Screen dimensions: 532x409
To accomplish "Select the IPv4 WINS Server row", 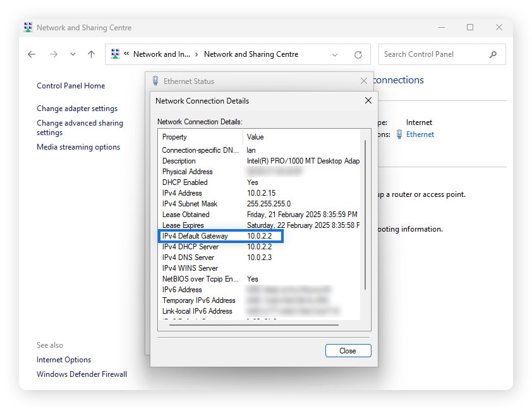I will click(259, 268).
